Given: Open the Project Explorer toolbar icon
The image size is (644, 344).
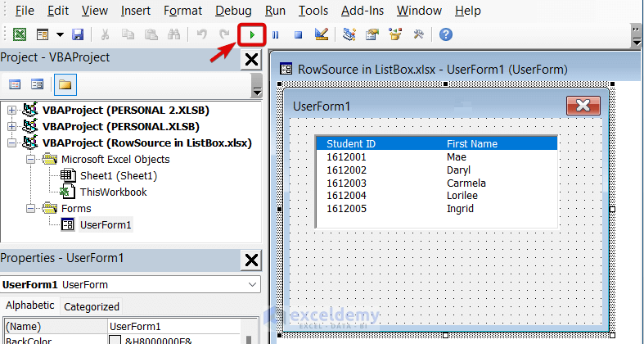Looking at the screenshot, I should [x=349, y=34].
